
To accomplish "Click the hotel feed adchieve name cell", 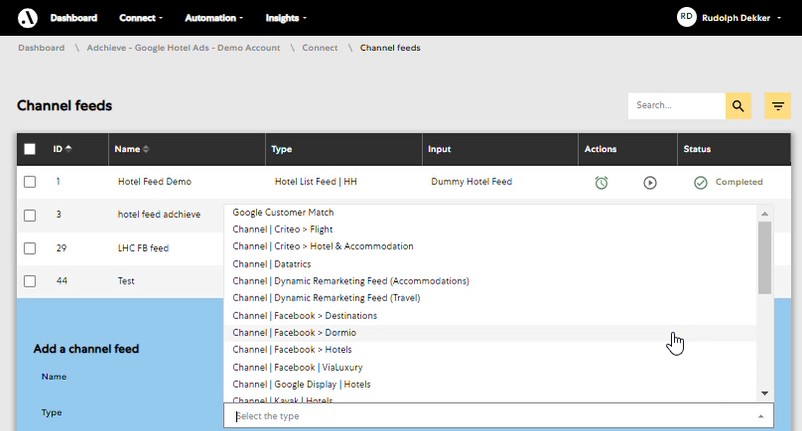I will tap(159, 214).
